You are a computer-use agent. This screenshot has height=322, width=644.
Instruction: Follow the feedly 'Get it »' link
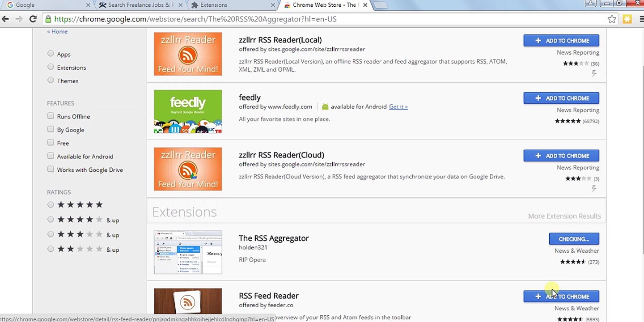tap(398, 107)
